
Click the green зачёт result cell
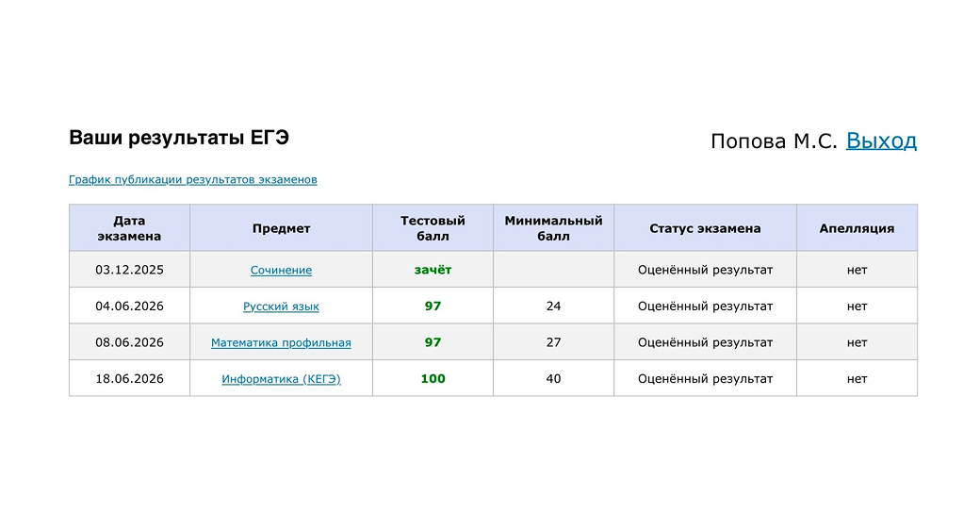click(x=433, y=270)
